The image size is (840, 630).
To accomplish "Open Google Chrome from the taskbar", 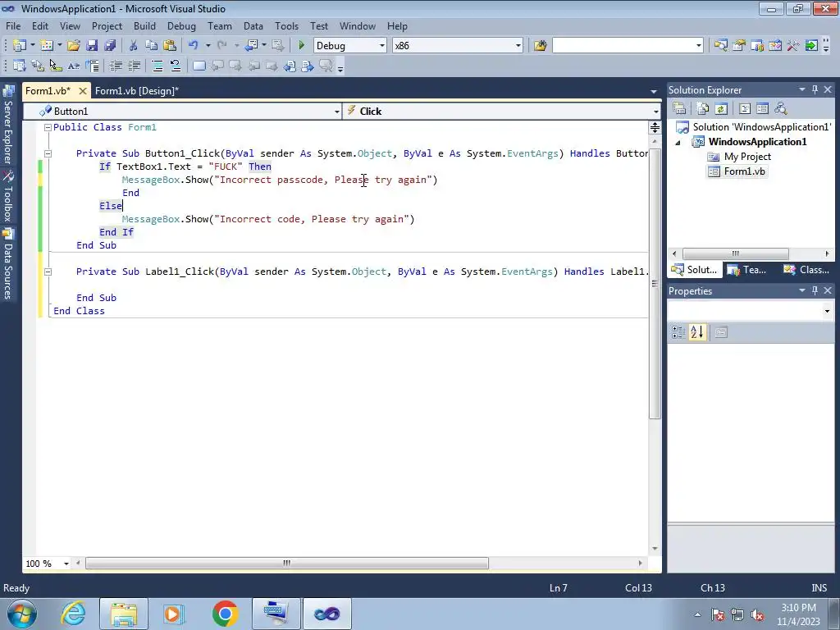I will (x=225, y=614).
